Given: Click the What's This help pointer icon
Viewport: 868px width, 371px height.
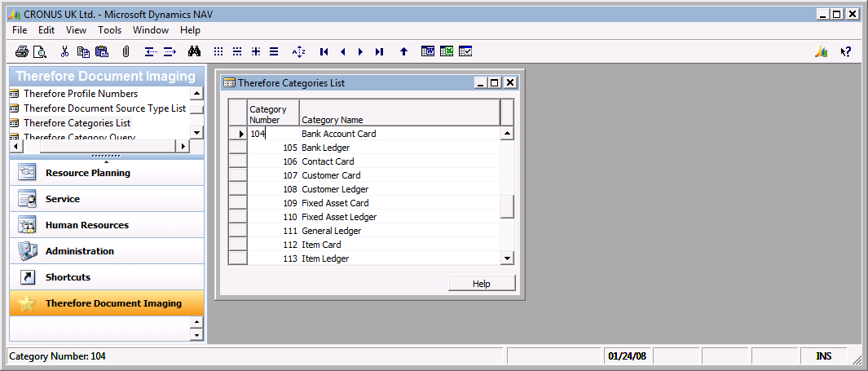Looking at the screenshot, I should coord(845,51).
